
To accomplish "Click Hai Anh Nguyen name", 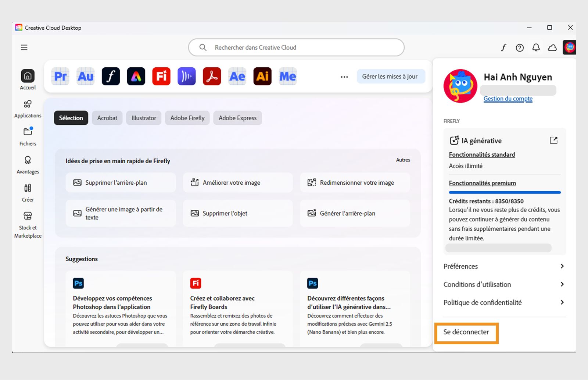I will 518,77.
